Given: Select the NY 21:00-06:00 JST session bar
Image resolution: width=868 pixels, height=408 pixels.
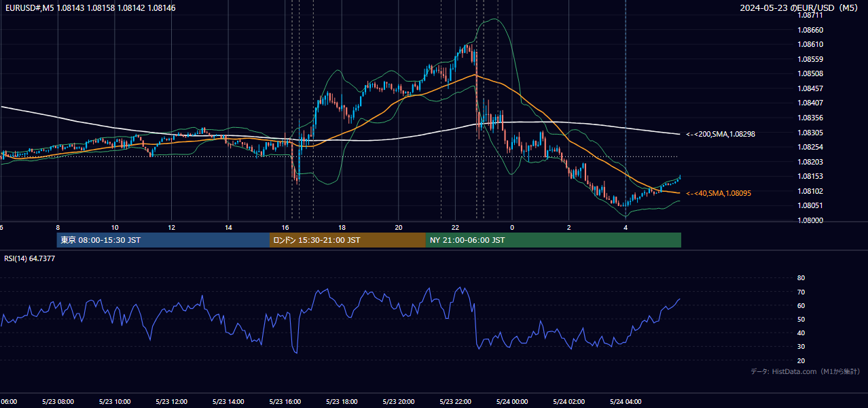Looking at the screenshot, I should [554, 240].
